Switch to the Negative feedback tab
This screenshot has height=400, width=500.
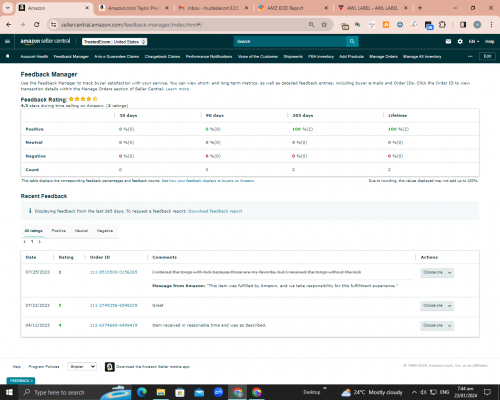click(105, 231)
